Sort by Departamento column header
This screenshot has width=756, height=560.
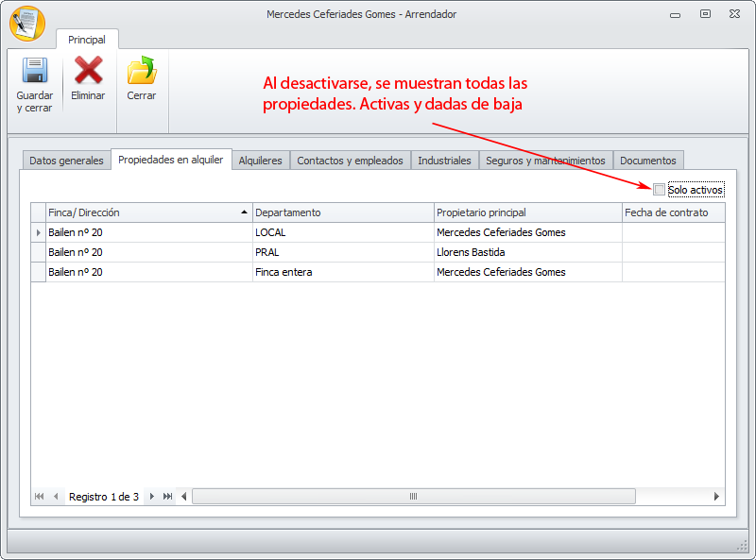[343, 212]
